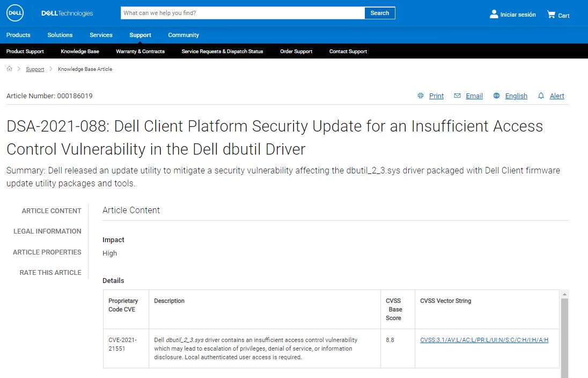
Task: Click the Impact heading
Action: (x=113, y=240)
